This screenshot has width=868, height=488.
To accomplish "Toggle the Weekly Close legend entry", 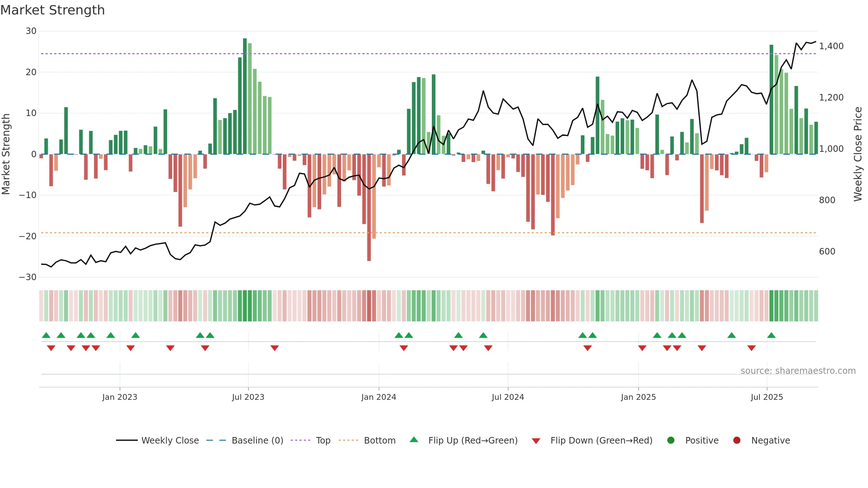I will tap(157, 440).
